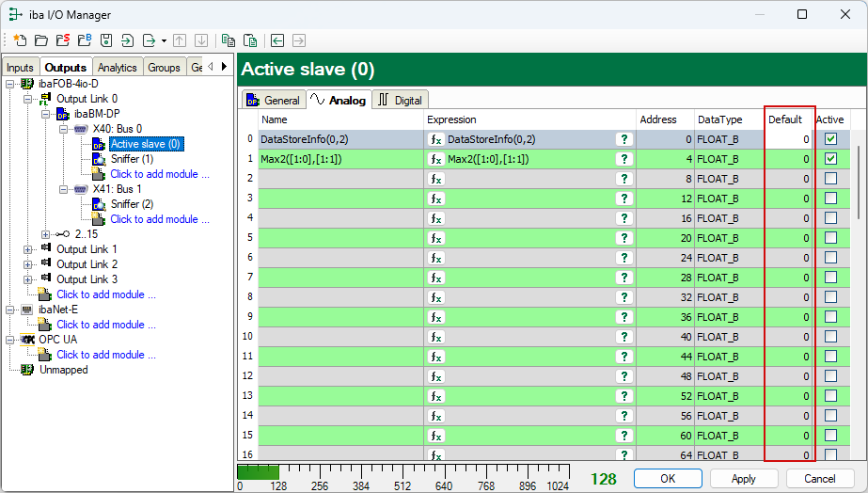The width and height of the screenshot is (868, 493).
Task: Click the Name cell of row 2
Action: pos(341,179)
